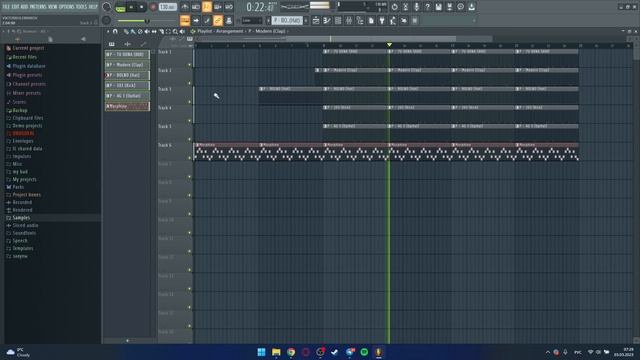Click the play button in transport
Screen dimensions: 640x360
[x=131, y=7]
